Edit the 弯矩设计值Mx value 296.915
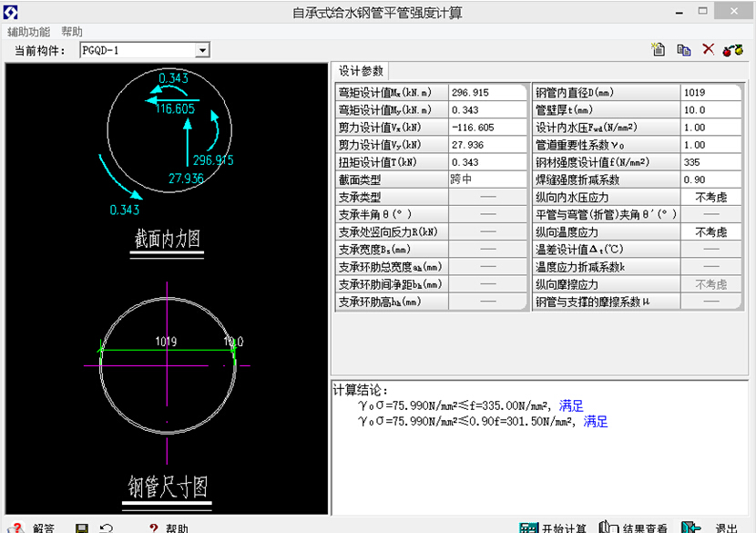Screen dimensions: 756x533 (487, 92)
